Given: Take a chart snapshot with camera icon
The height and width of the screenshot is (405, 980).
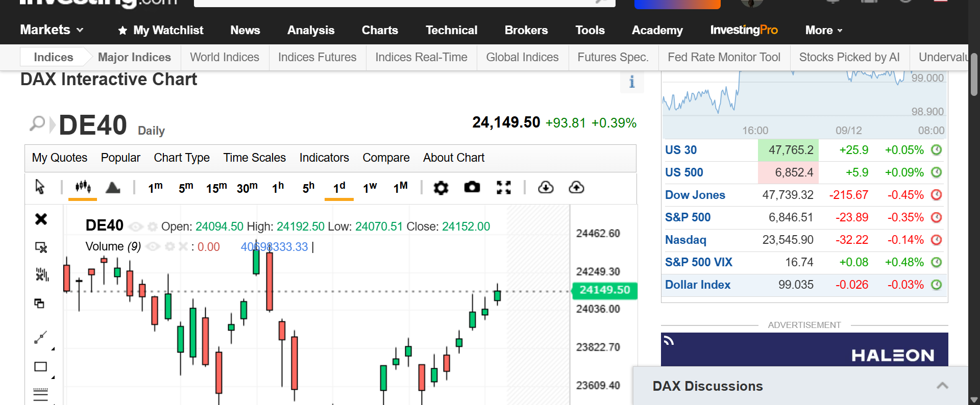Looking at the screenshot, I should point(472,187).
